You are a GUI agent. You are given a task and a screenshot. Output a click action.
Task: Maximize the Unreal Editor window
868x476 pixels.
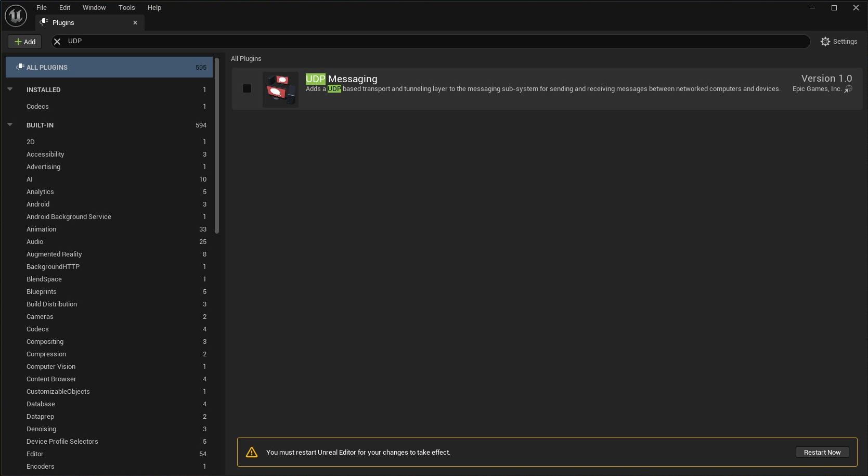tap(834, 8)
